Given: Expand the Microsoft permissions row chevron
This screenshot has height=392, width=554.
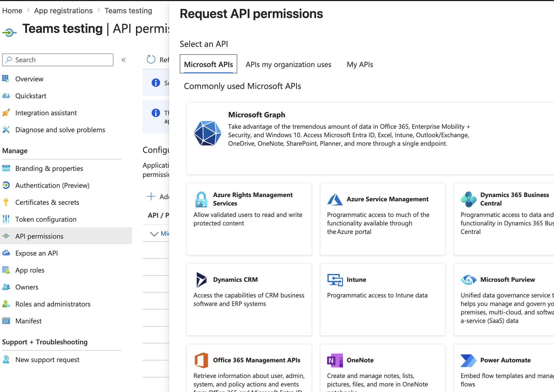Looking at the screenshot, I should coord(154,234).
